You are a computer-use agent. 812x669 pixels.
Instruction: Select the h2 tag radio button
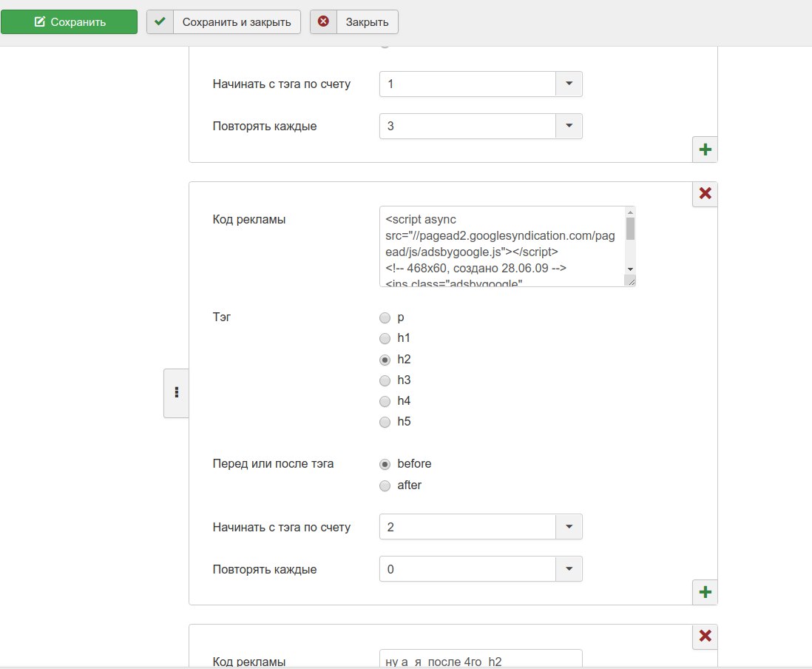pos(385,360)
